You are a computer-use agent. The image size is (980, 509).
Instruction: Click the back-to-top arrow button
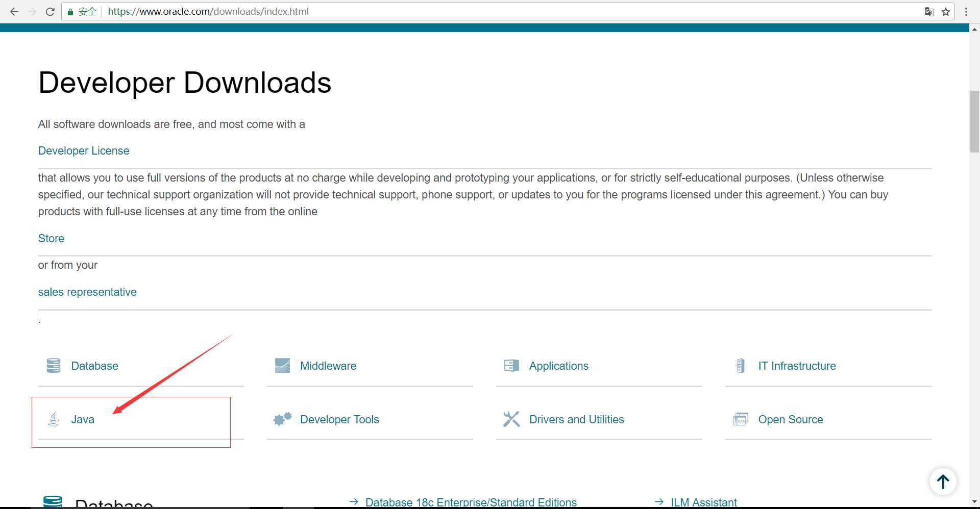(943, 481)
